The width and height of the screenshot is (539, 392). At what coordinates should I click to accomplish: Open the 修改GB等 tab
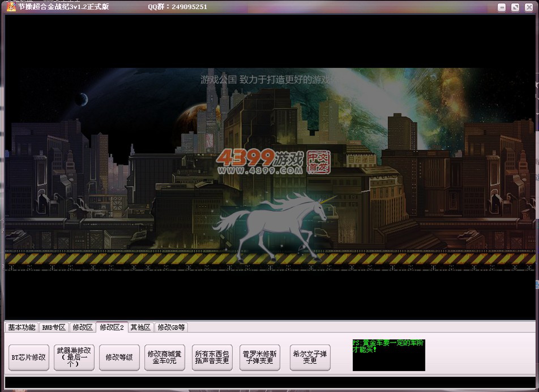(171, 327)
